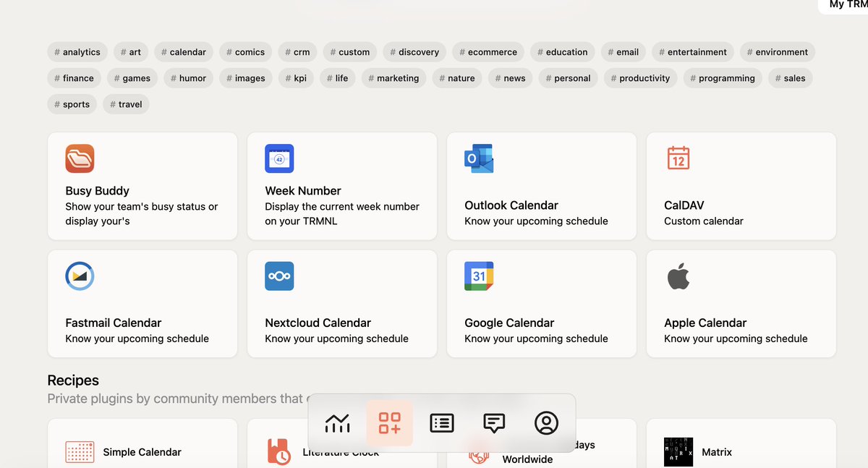Screen dimensions: 868x468
Task: Click the Outlook Calendar logo icon
Action: tap(479, 158)
